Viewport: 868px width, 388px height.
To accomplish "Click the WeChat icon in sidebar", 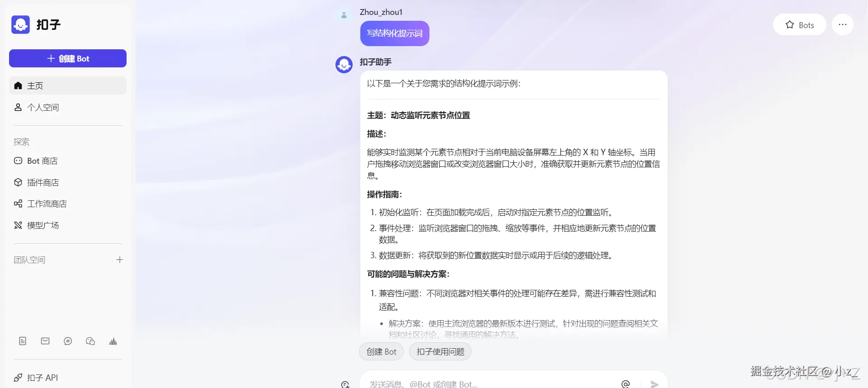I will [x=90, y=341].
